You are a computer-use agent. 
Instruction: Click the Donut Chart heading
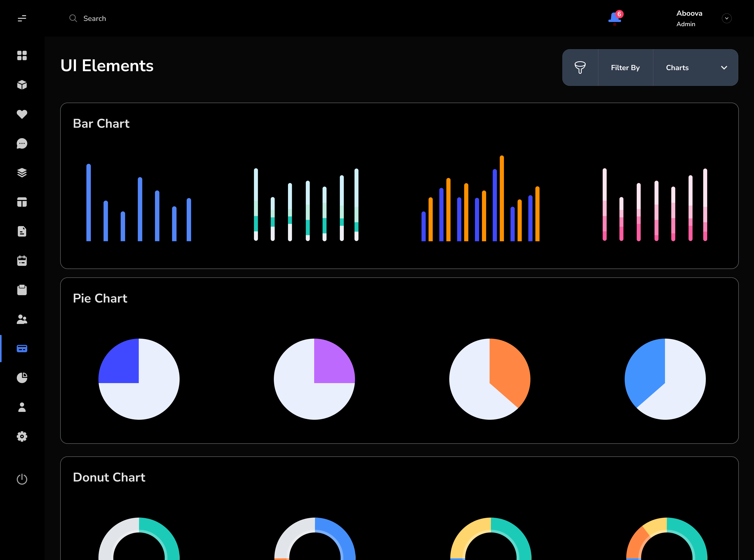click(x=109, y=477)
